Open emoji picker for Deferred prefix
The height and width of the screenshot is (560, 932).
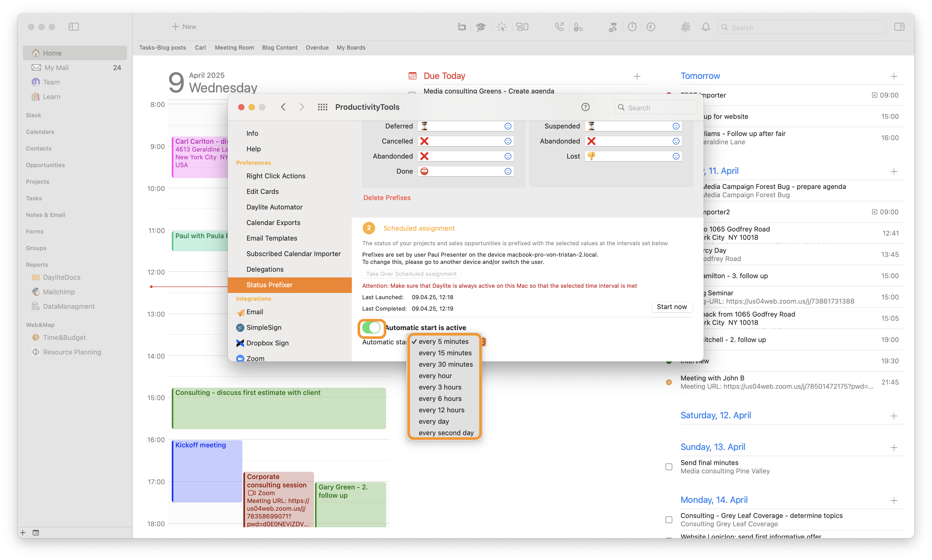pos(508,126)
